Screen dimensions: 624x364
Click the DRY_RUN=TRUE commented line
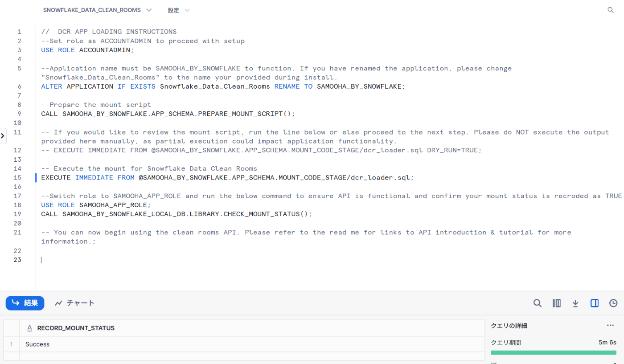[261, 150]
